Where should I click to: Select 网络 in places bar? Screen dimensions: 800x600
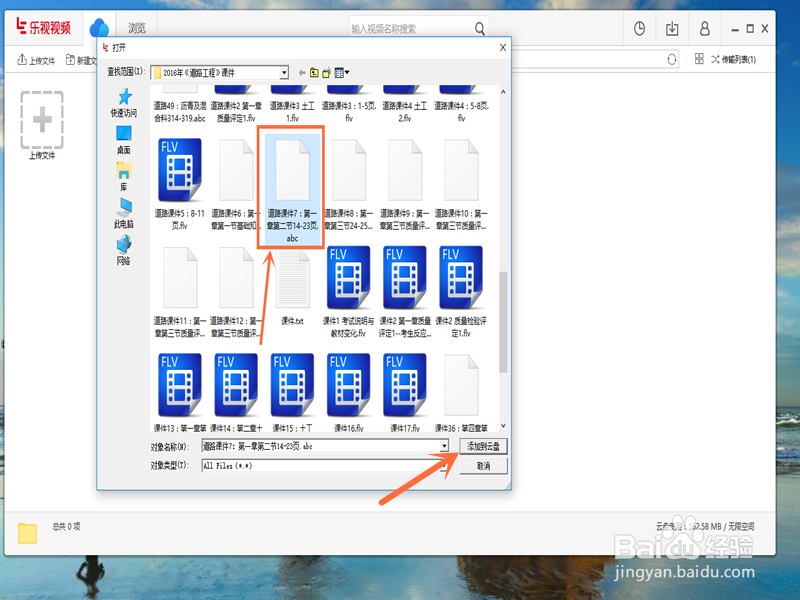point(124,251)
